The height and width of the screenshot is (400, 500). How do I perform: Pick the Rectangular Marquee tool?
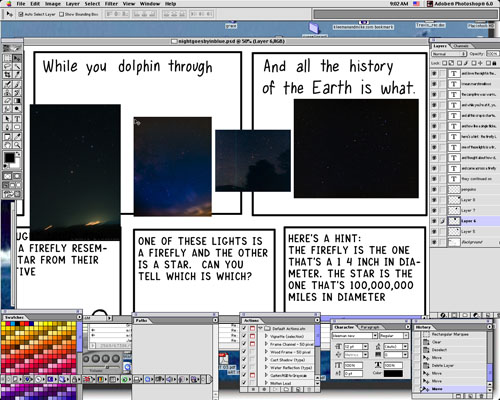(x=7, y=58)
